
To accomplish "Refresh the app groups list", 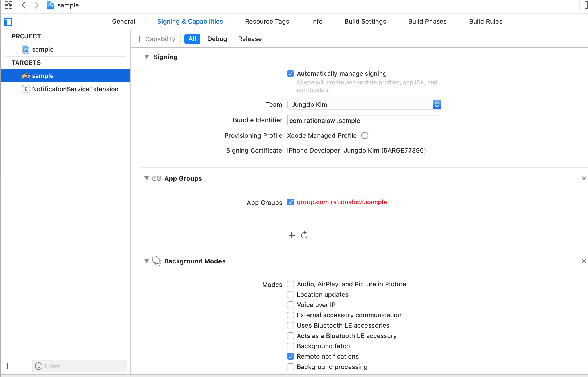I will coord(304,235).
